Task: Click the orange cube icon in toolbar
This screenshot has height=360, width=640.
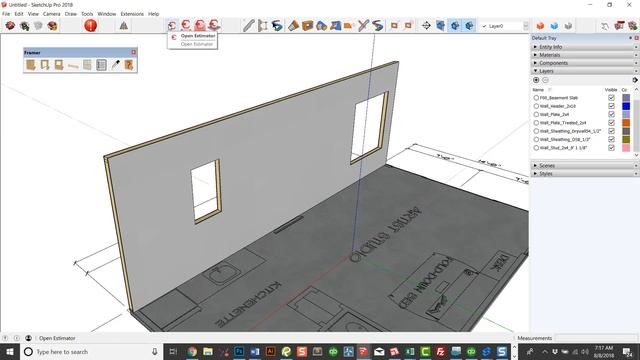Action: [x=540, y=26]
